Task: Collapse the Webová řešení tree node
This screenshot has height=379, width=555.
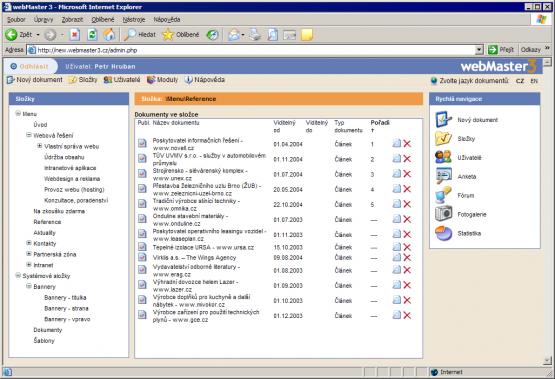Action: (29, 135)
